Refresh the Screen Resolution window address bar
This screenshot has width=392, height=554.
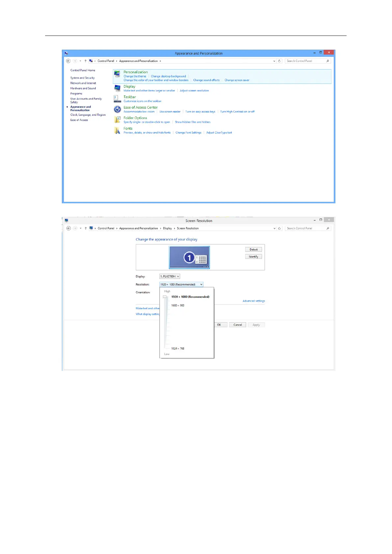click(279, 228)
